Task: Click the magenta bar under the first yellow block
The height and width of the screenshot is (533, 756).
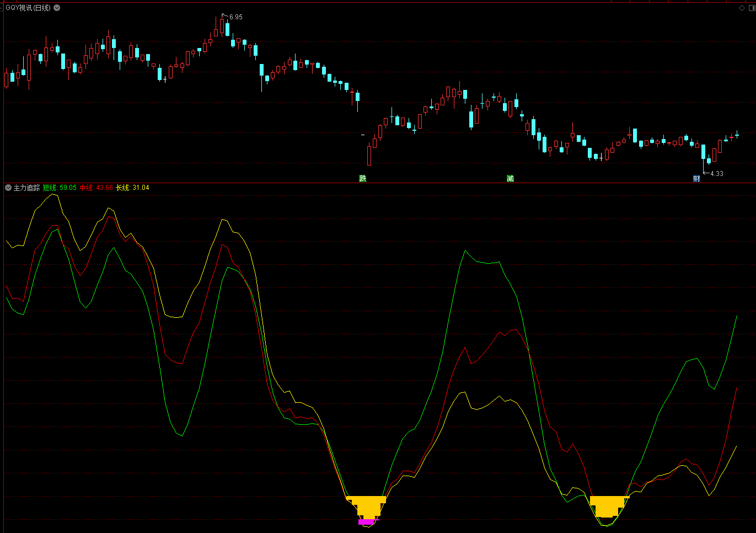Action: pos(366,521)
